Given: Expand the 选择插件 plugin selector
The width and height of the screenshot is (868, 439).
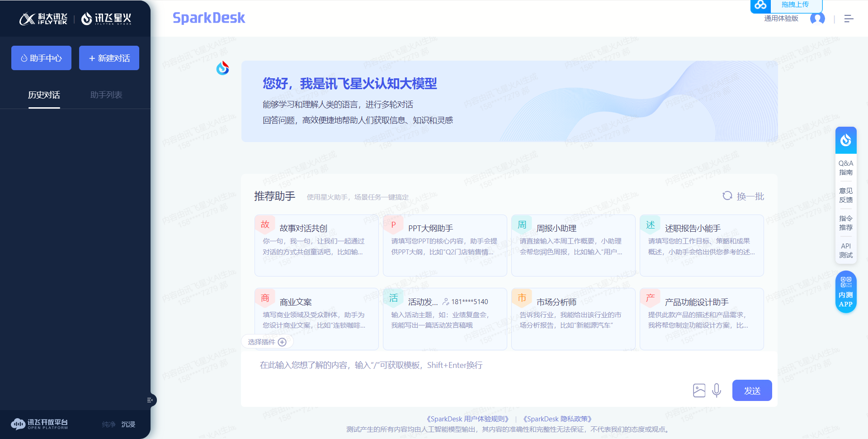Looking at the screenshot, I should point(267,342).
